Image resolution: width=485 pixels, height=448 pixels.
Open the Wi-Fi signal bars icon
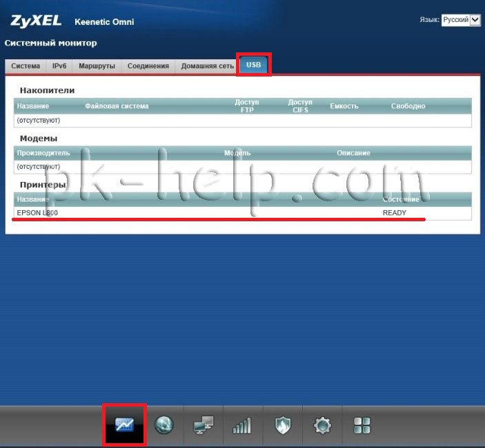[x=243, y=425]
